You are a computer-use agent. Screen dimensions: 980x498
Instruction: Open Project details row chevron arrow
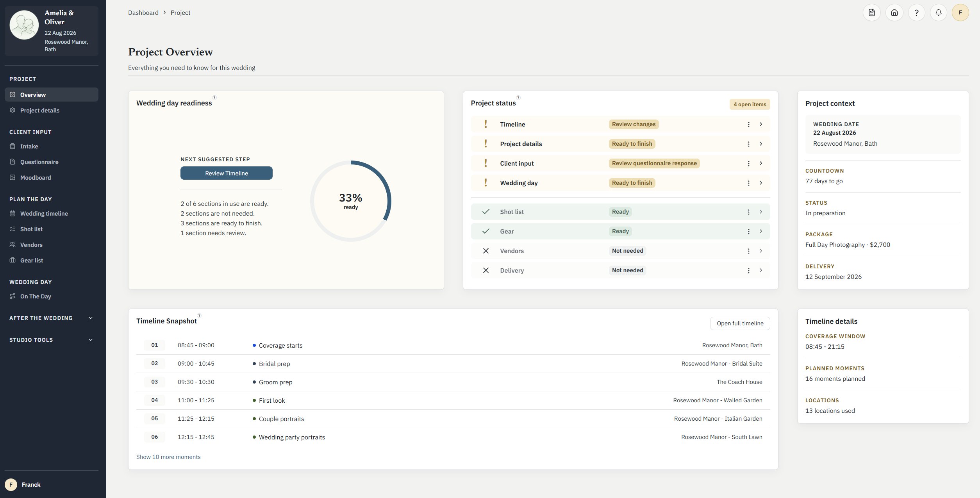coord(760,144)
